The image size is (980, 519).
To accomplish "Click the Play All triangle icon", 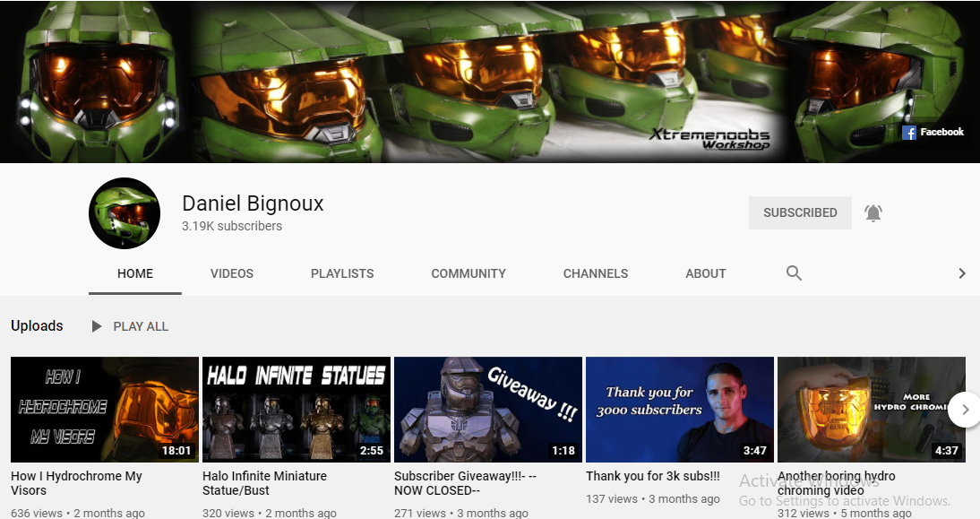I will tap(96, 326).
